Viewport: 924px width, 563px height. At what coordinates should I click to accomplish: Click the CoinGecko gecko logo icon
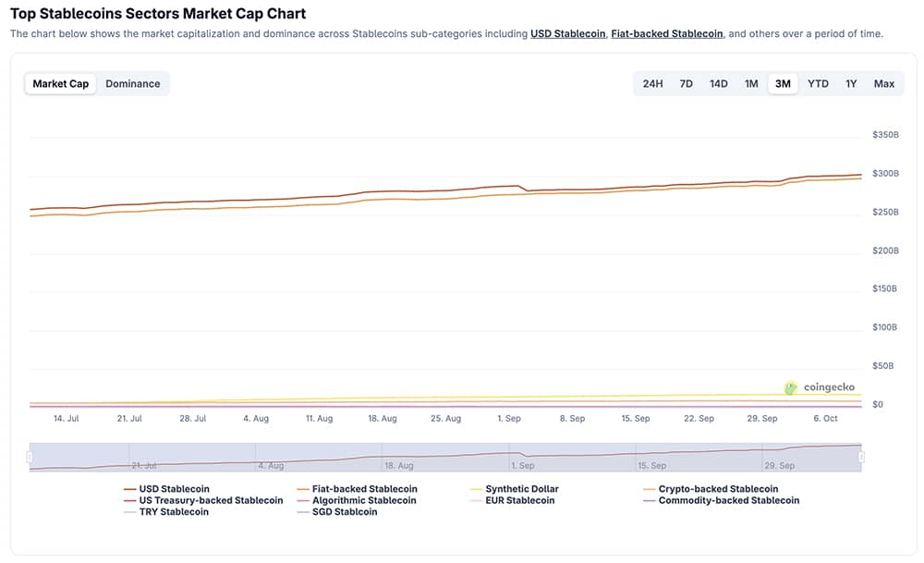(790, 388)
